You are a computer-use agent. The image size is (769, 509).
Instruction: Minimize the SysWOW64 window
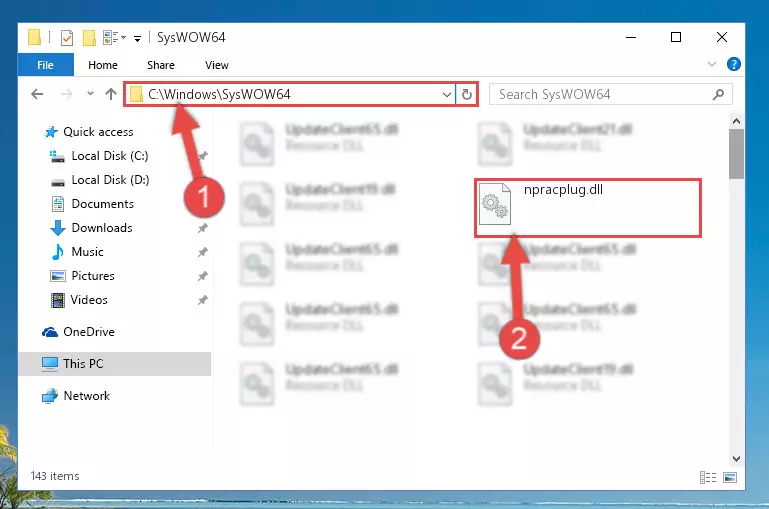coord(631,37)
